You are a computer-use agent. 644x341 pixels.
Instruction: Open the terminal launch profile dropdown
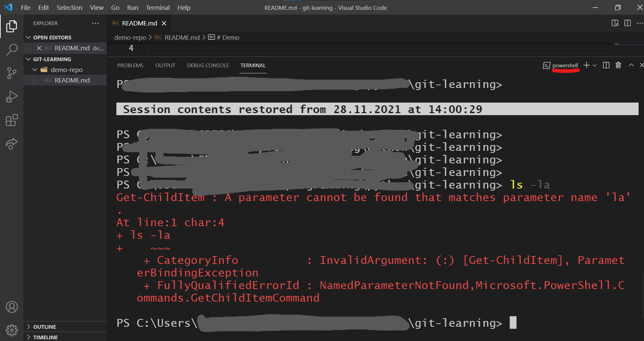594,66
